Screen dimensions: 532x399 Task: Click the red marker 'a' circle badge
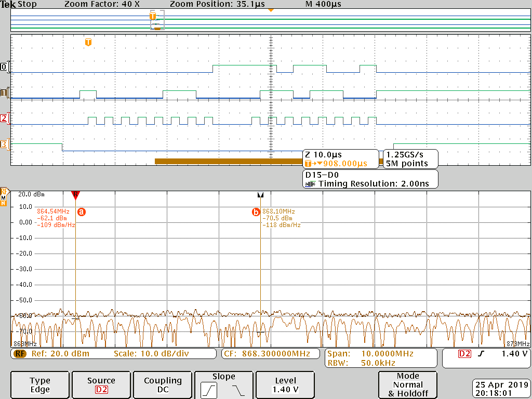(x=81, y=211)
